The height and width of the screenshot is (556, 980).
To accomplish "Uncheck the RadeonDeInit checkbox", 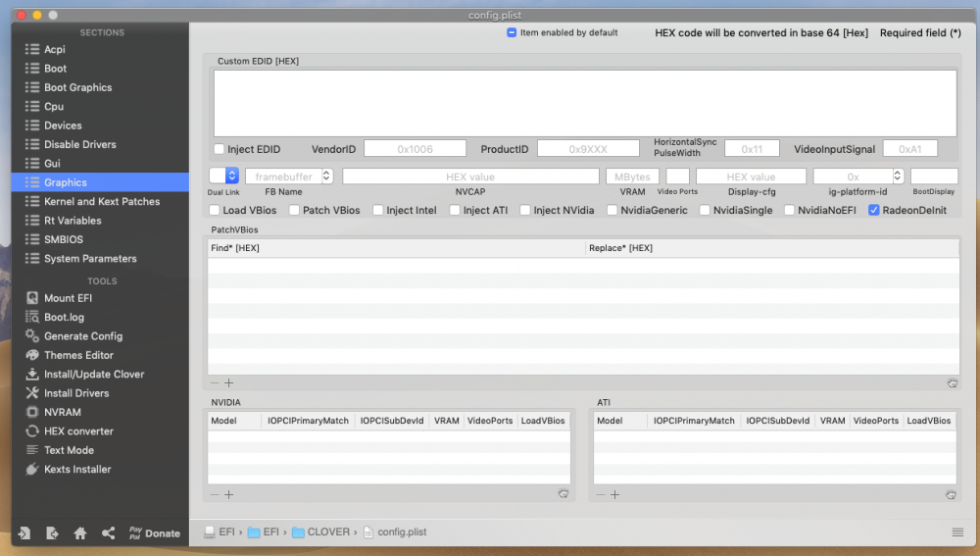I will pyautogui.click(x=874, y=210).
